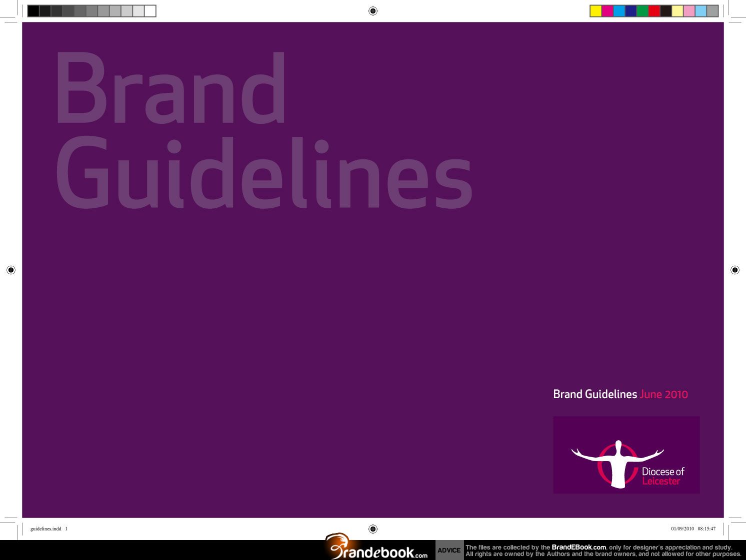Screen dimensions: 746x560
Task: Select the solid black first grayscale swatch
Action: click(33, 11)
